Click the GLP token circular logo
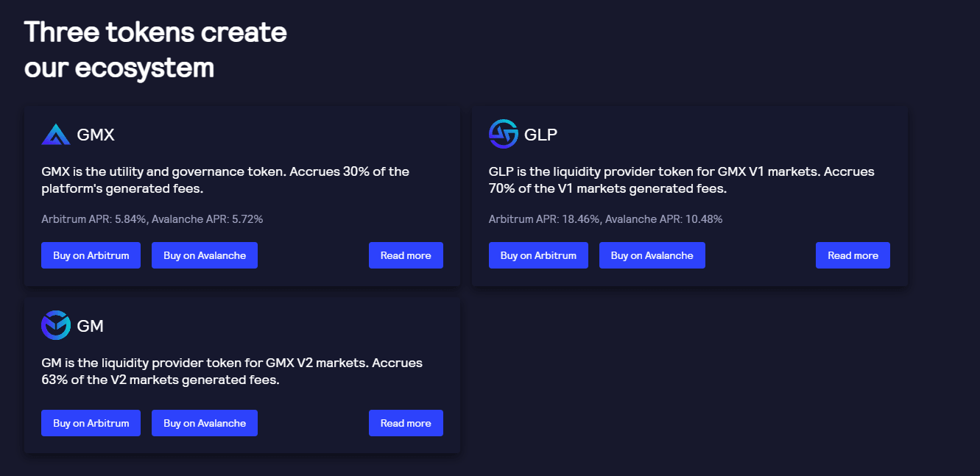 (x=504, y=134)
